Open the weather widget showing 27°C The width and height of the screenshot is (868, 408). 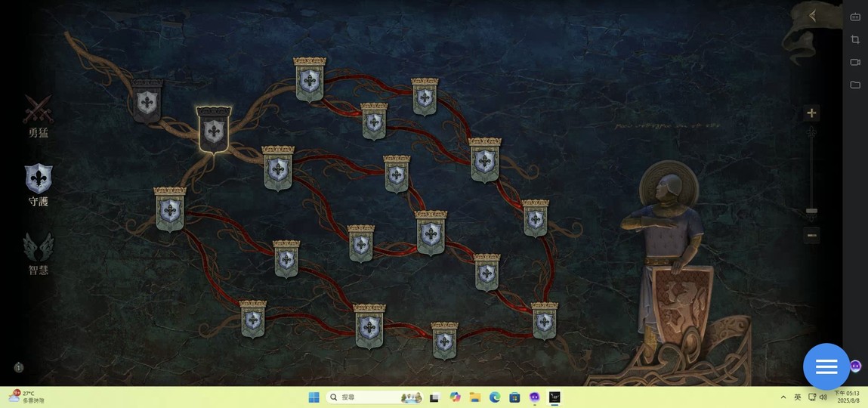click(x=26, y=397)
